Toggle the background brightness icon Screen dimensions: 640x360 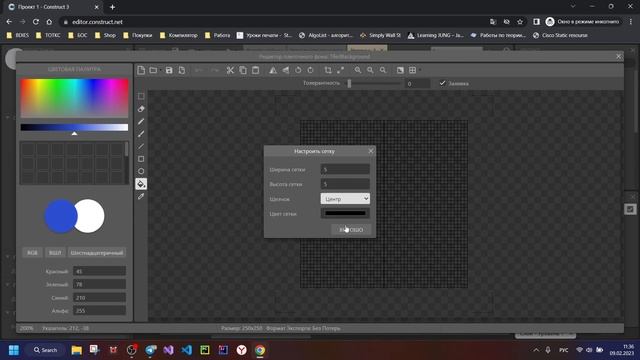(400, 70)
